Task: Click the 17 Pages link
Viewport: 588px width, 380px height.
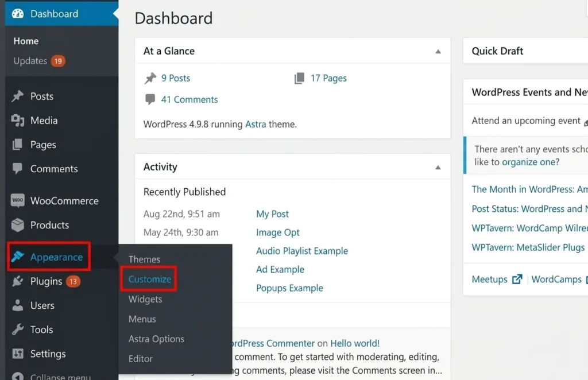Action: click(328, 78)
